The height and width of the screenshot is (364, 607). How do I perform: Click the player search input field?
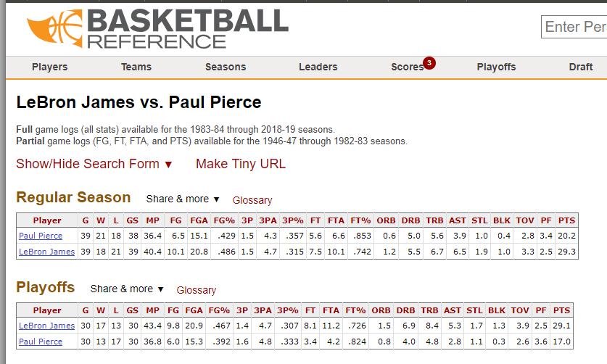574,27
